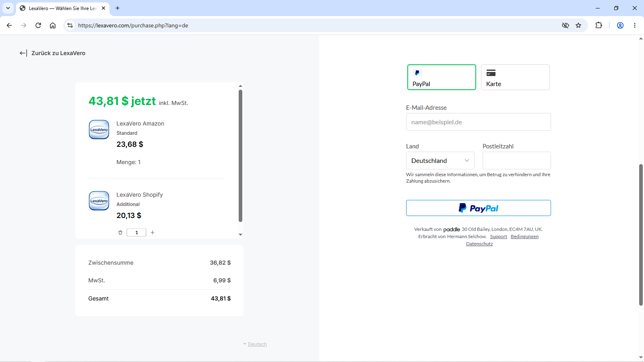The width and height of the screenshot is (644, 362).
Task: Click the Zwischensumme amount 36,82 $
Action: [x=220, y=263]
